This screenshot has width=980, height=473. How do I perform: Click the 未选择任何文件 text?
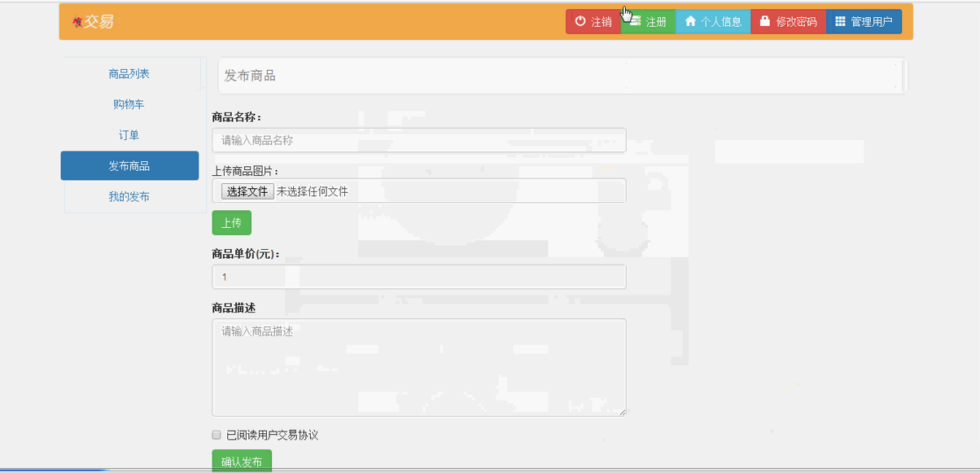[313, 191]
